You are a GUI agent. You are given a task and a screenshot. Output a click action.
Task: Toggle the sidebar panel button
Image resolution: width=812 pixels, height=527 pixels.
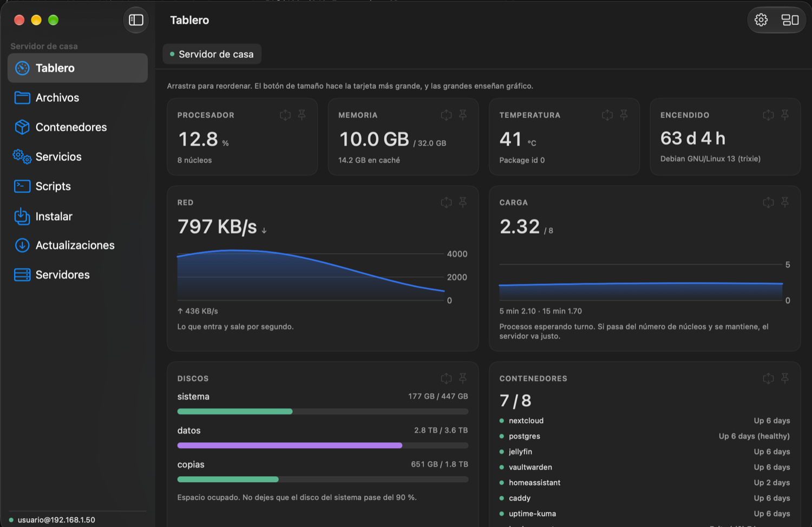(x=136, y=20)
